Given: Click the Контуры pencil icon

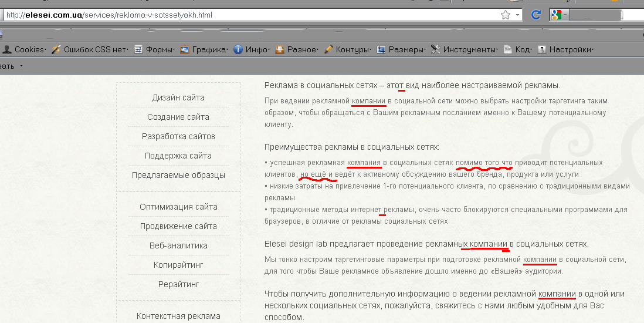Looking at the screenshot, I should coord(329,49).
